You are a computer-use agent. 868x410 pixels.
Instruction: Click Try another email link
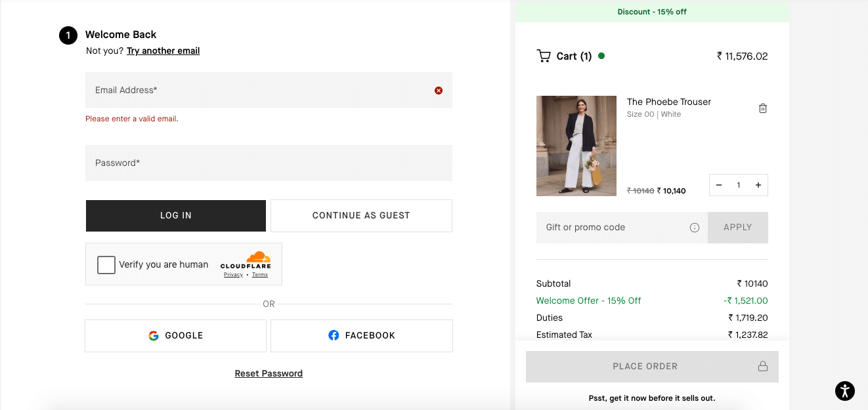pos(163,51)
